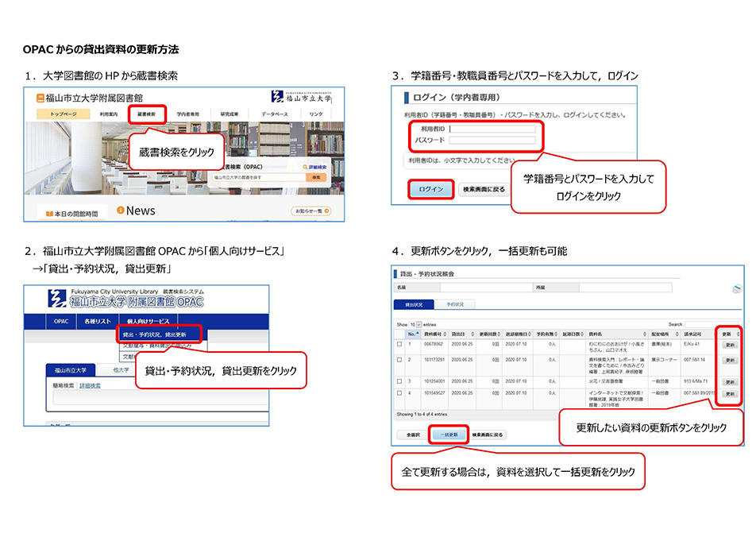Sort by 資料番号 column header

435,334
